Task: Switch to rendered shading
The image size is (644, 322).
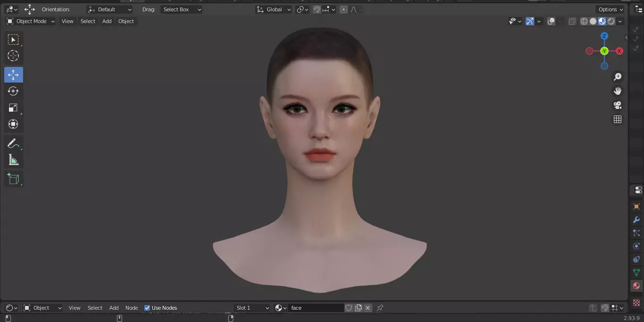Action: pyautogui.click(x=611, y=21)
